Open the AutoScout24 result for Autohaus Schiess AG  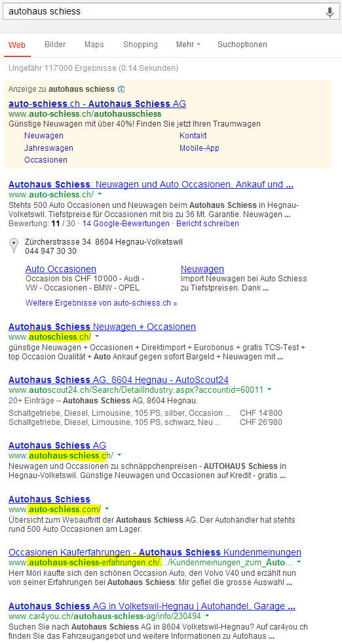click(x=118, y=380)
